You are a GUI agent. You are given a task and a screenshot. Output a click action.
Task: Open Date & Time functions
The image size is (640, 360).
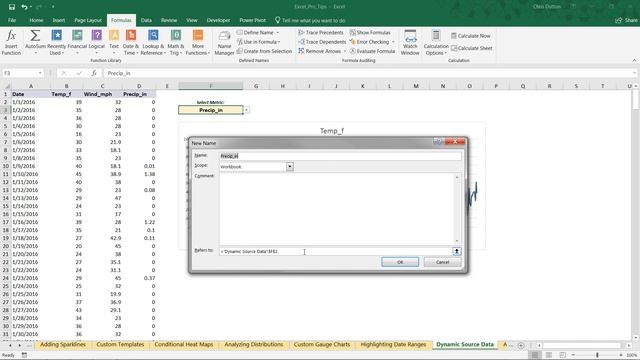pyautogui.click(x=131, y=42)
